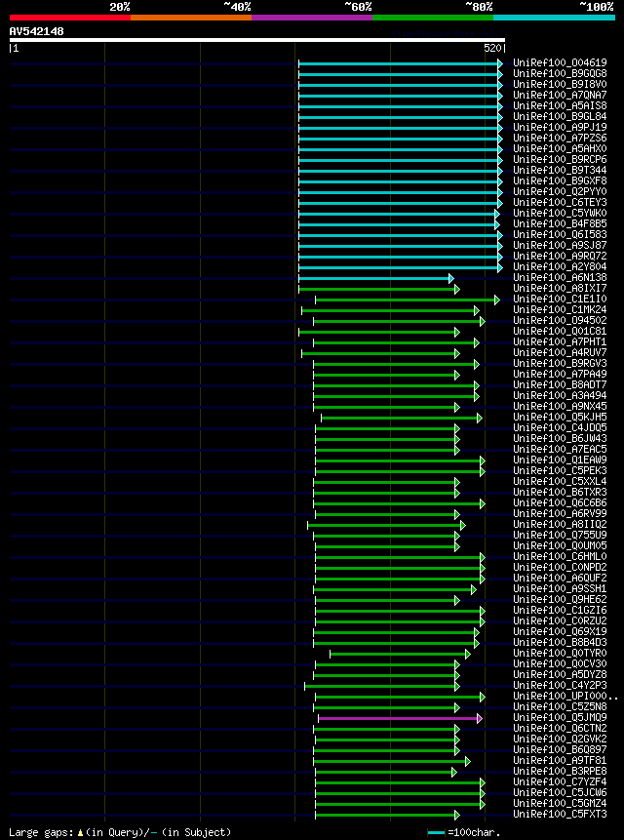Select the UniRef100_Q6I583 label
This screenshot has height=840, width=624.
(560, 234)
